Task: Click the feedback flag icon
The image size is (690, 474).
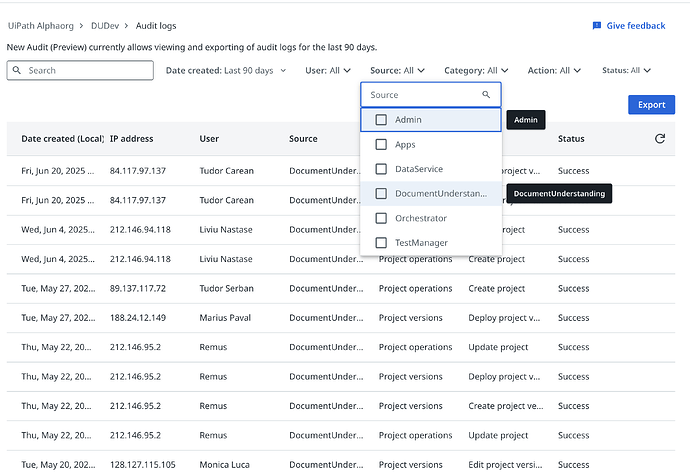Action: tap(597, 26)
